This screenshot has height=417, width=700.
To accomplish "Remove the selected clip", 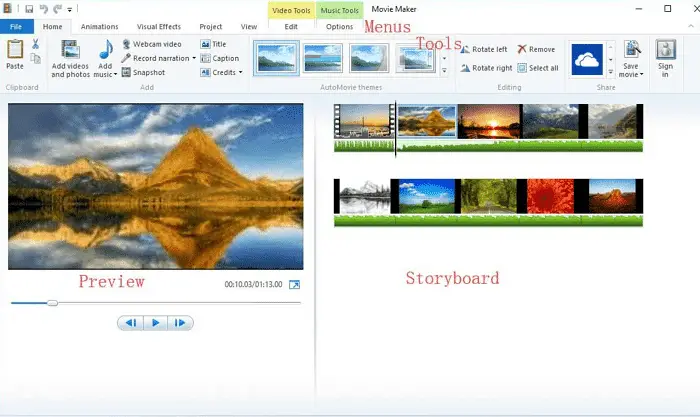I will point(536,49).
